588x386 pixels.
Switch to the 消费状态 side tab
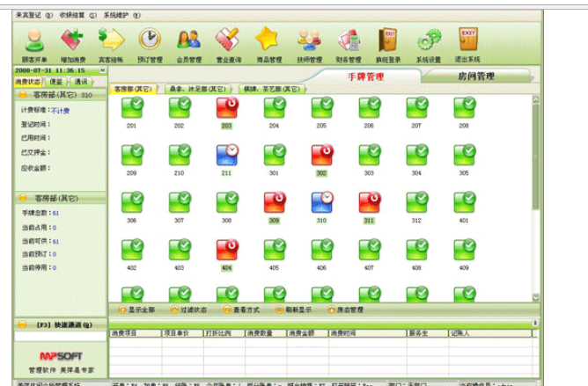click(x=28, y=82)
